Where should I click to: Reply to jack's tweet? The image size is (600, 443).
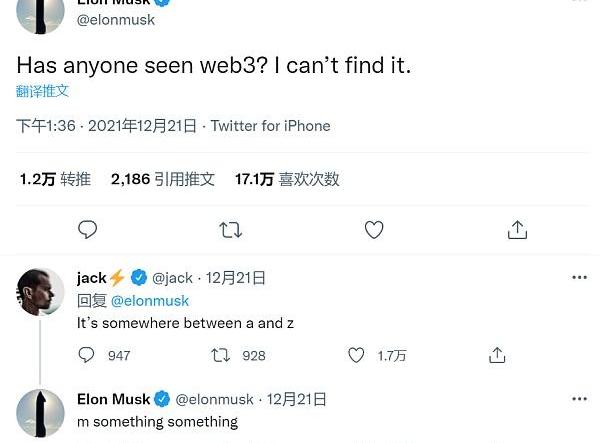point(87,355)
